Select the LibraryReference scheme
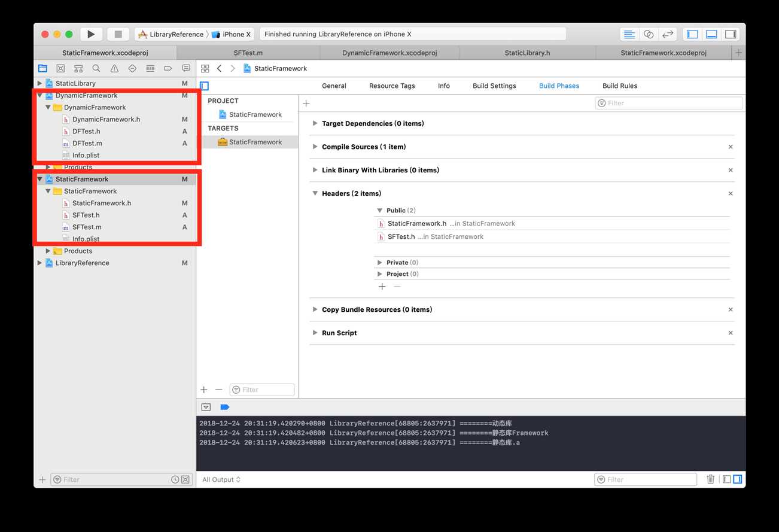Screen dimensions: 779x532 171,34
